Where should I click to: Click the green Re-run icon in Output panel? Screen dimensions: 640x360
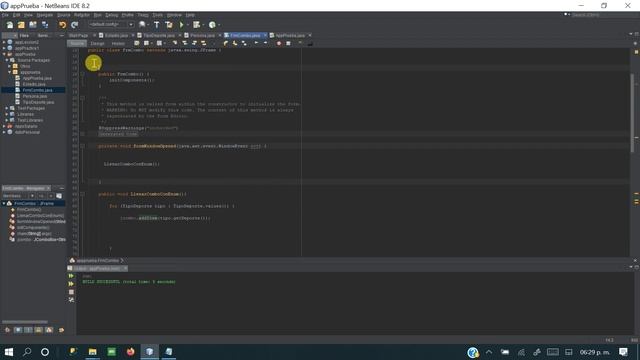(71, 276)
